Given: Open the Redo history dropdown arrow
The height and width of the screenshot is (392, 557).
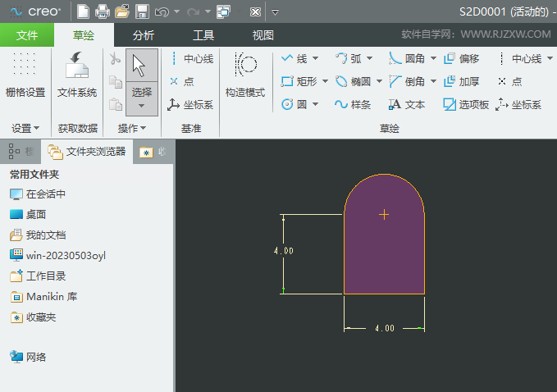Looking at the screenshot, I should click(208, 11).
